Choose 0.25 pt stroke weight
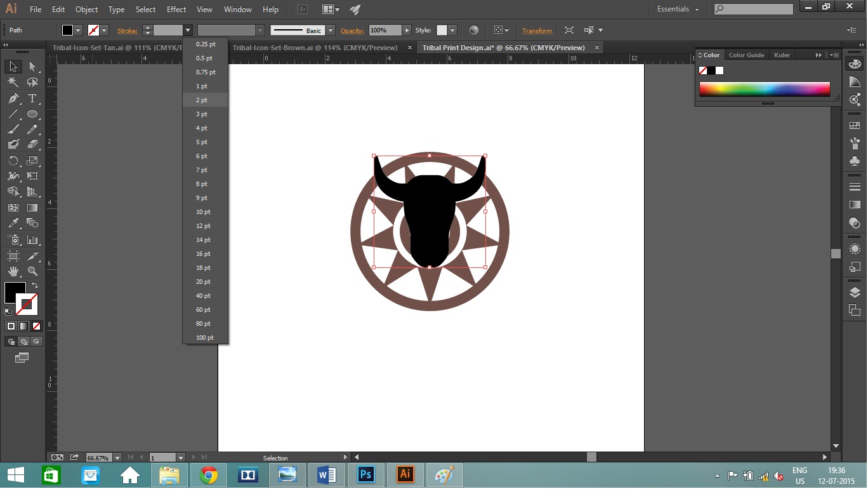The width and height of the screenshot is (868, 489). click(205, 44)
